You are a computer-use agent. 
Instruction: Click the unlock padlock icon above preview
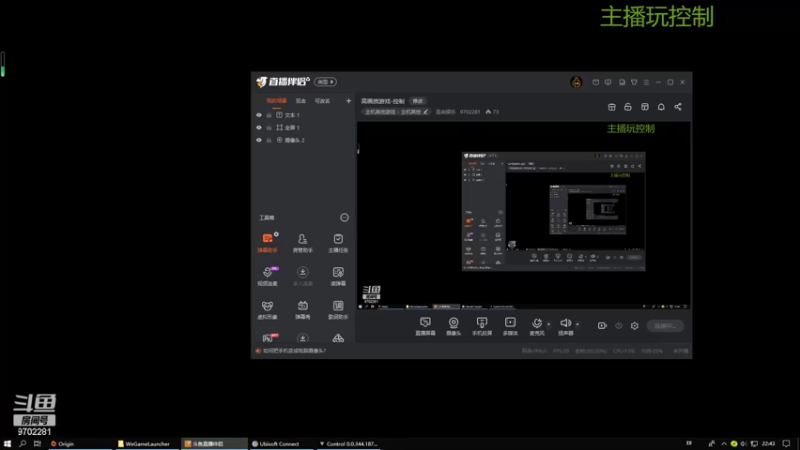(x=628, y=107)
